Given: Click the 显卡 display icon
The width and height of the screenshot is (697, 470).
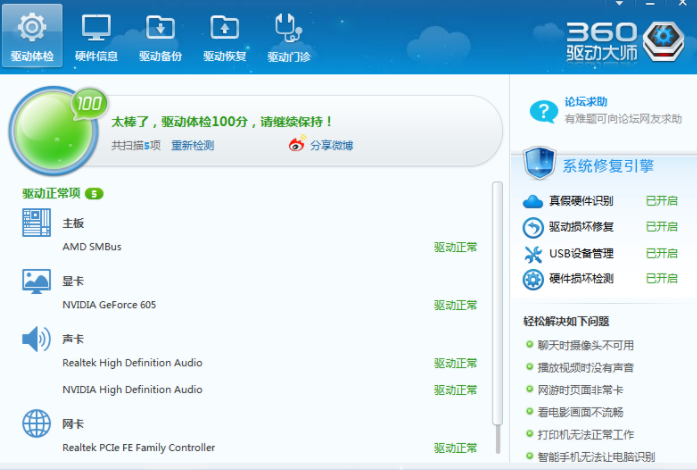Looking at the screenshot, I should coord(36,281).
